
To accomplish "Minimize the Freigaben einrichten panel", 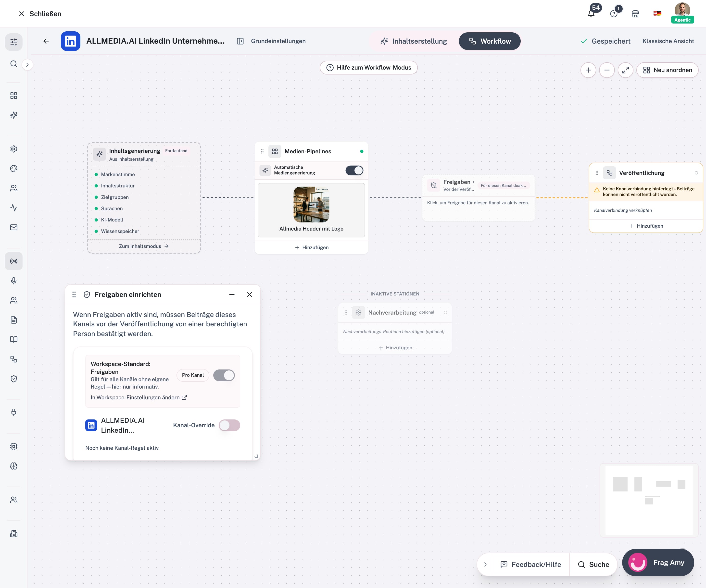I will (x=232, y=295).
